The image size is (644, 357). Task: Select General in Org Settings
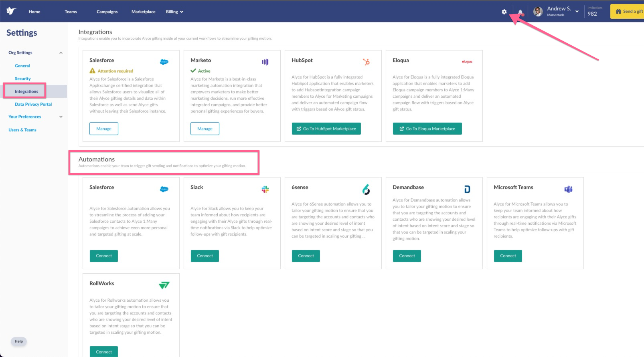pos(22,66)
